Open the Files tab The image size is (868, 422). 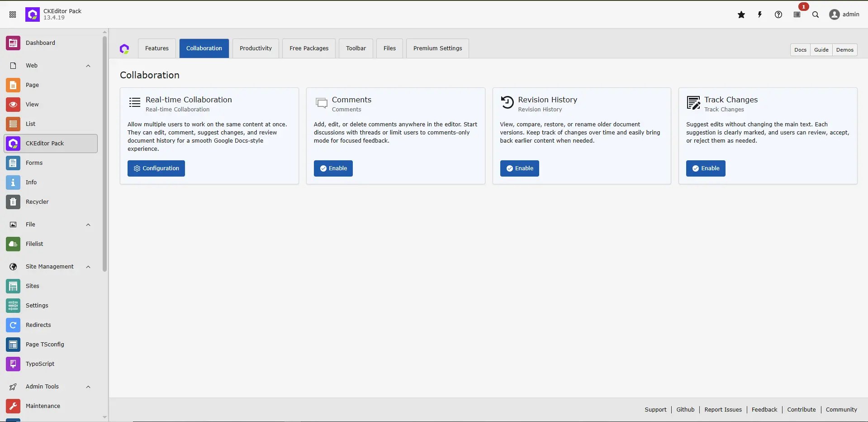pyautogui.click(x=389, y=48)
